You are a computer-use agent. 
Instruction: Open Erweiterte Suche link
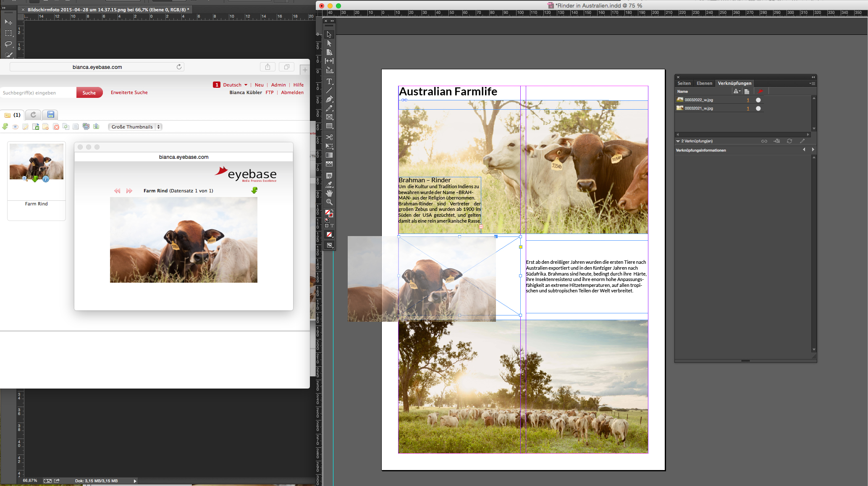coord(129,92)
